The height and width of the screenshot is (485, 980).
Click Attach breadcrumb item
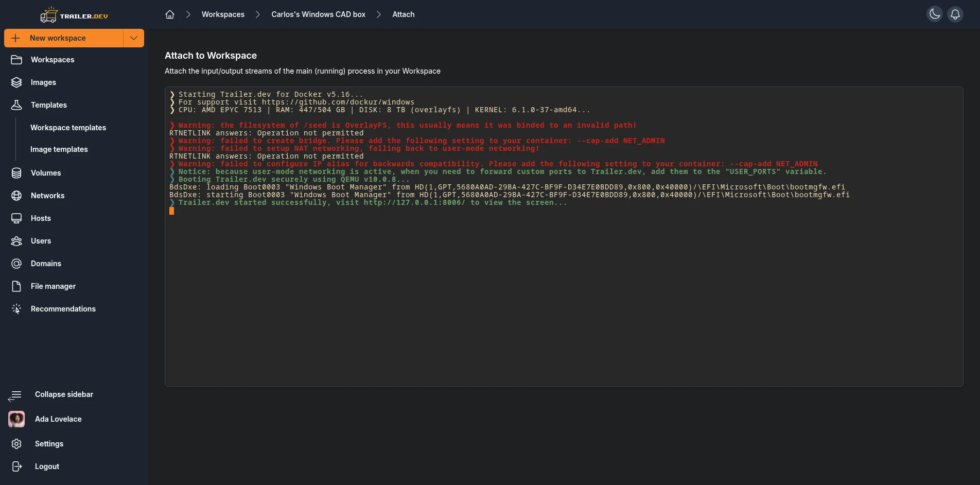pyautogui.click(x=403, y=14)
